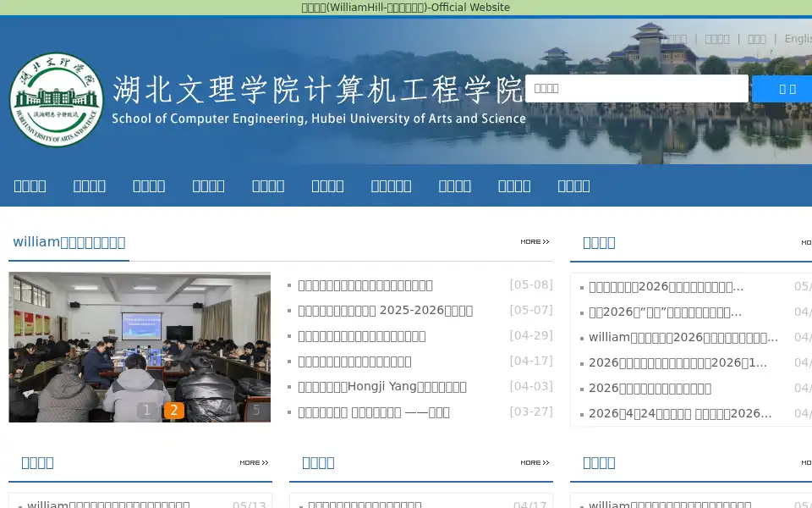Click the round green university logo emblem

pyautogui.click(x=57, y=100)
